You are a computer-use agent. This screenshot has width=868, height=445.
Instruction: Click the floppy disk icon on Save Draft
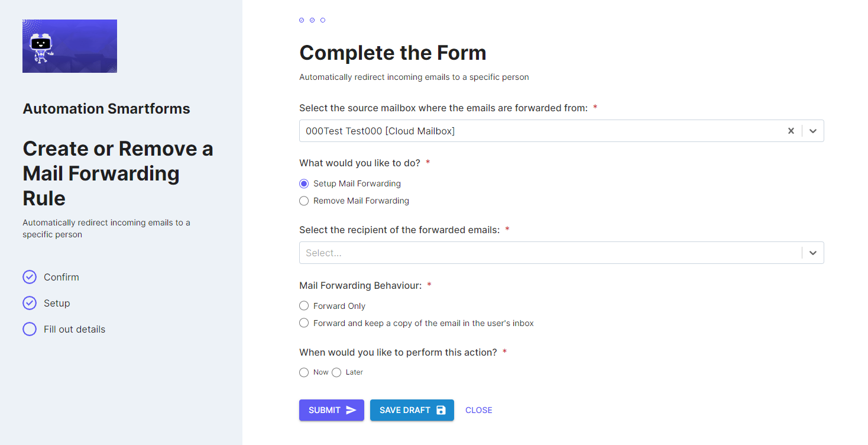pyautogui.click(x=441, y=410)
